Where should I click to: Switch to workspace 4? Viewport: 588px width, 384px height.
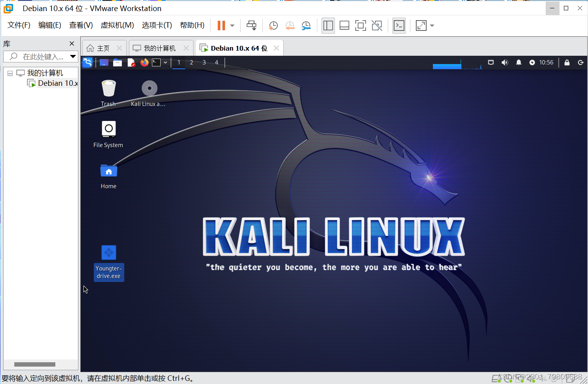click(216, 62)
